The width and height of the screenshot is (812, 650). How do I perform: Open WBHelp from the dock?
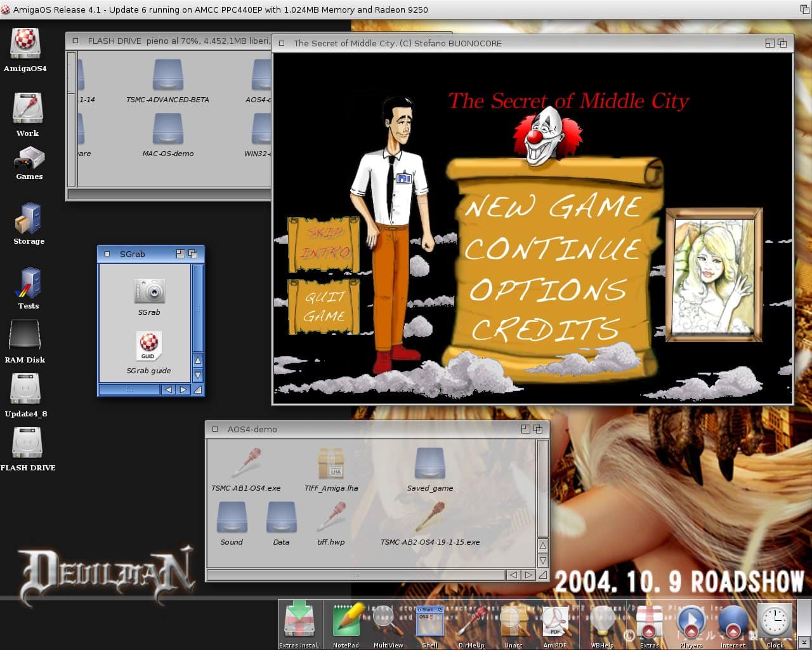[602, 621]
